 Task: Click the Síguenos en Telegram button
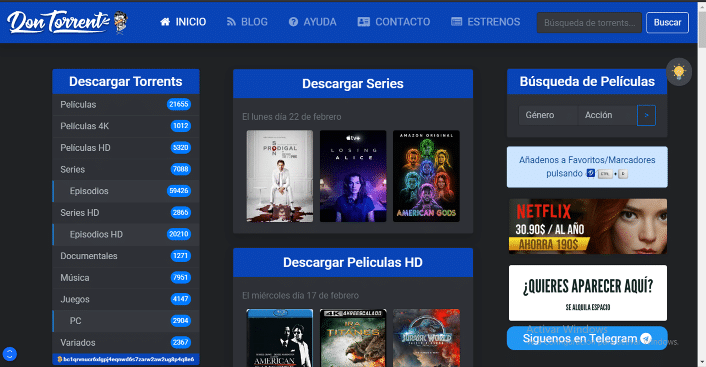click(x=587, y=338)
